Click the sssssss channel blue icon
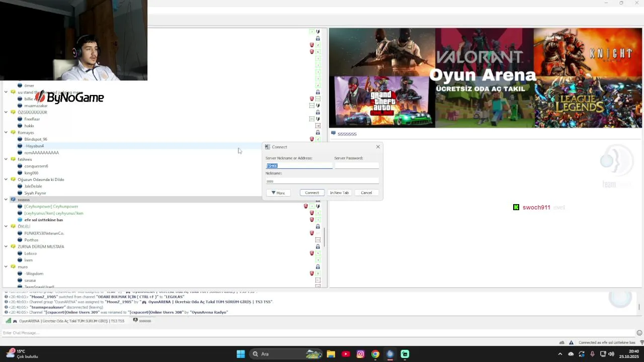This screenshot has width=644, height=362. 13,200
